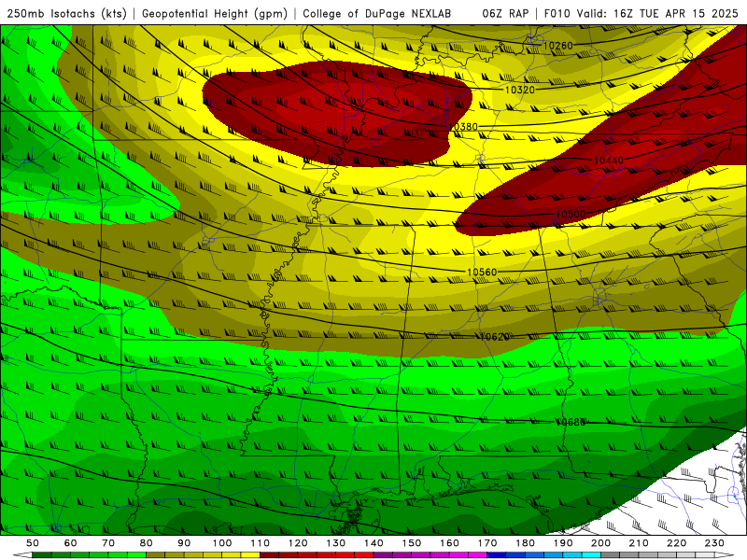Click the 90 value on the color scale
Screen dimensions: 747x560
point(184,543)
